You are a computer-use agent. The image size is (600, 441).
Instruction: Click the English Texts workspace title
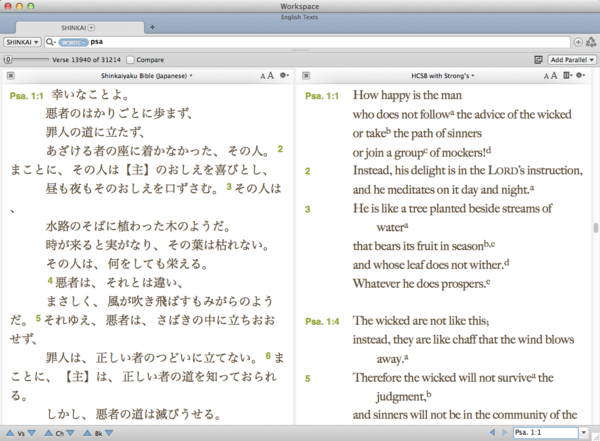[299, 17]
